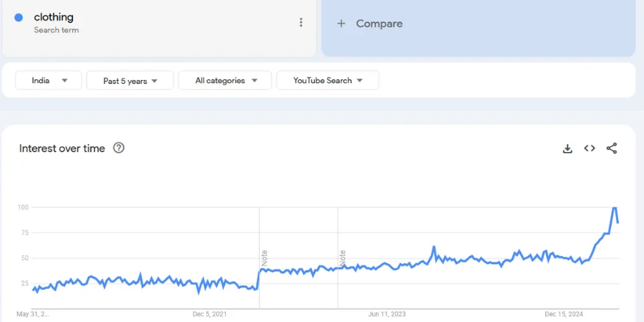
Task: Change the YouTube Search source dropdown
Action: [328, 81]
